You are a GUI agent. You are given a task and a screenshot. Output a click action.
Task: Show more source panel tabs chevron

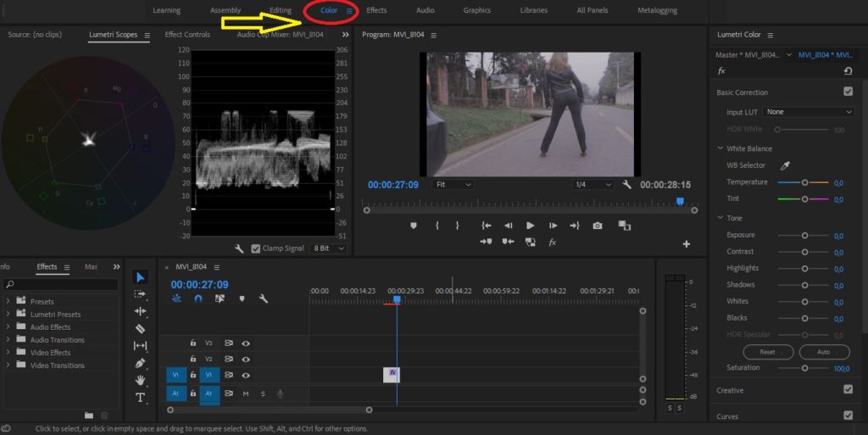tap(346, 34)
